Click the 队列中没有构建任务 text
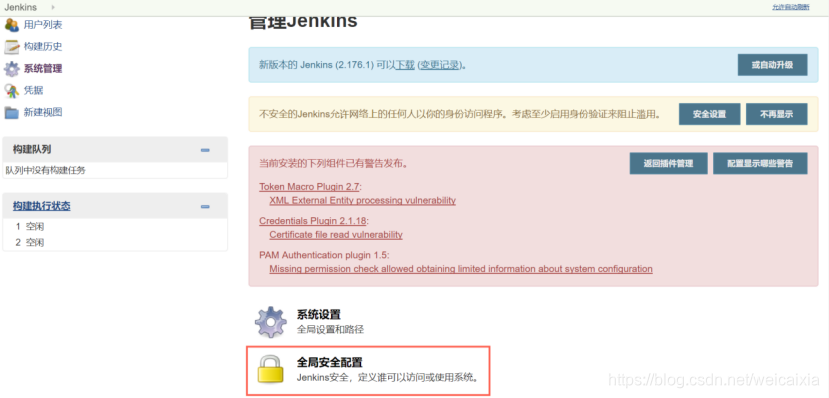829x398 pixels. point(45,170)
